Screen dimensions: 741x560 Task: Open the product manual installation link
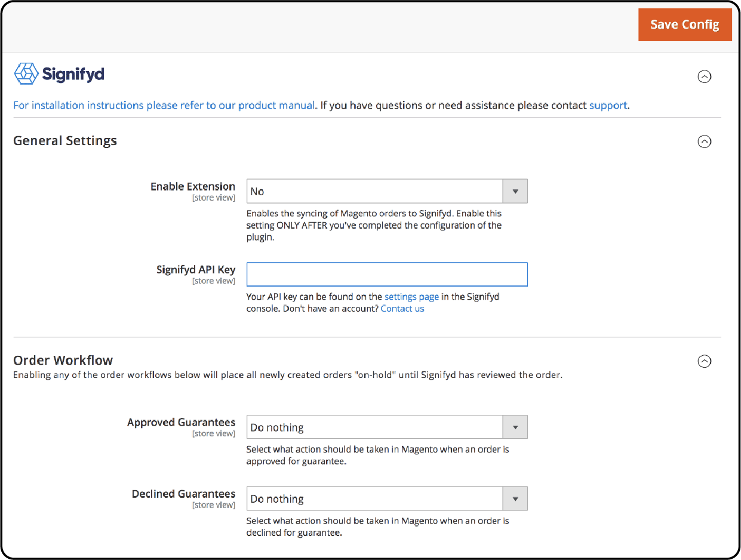(x=164, y=106)
